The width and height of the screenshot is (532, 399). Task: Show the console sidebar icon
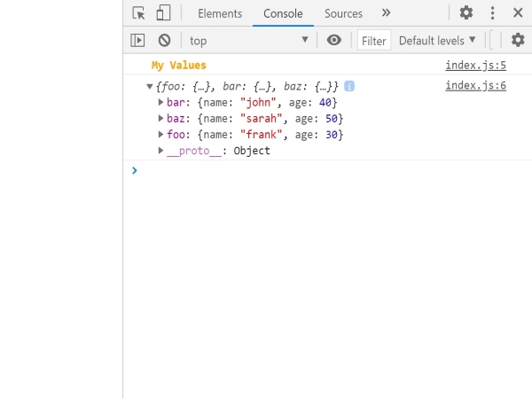pyautogui.click(x=137, y=40)
